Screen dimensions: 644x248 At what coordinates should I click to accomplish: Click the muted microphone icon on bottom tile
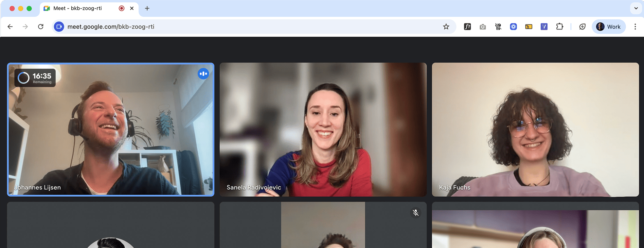416,213
